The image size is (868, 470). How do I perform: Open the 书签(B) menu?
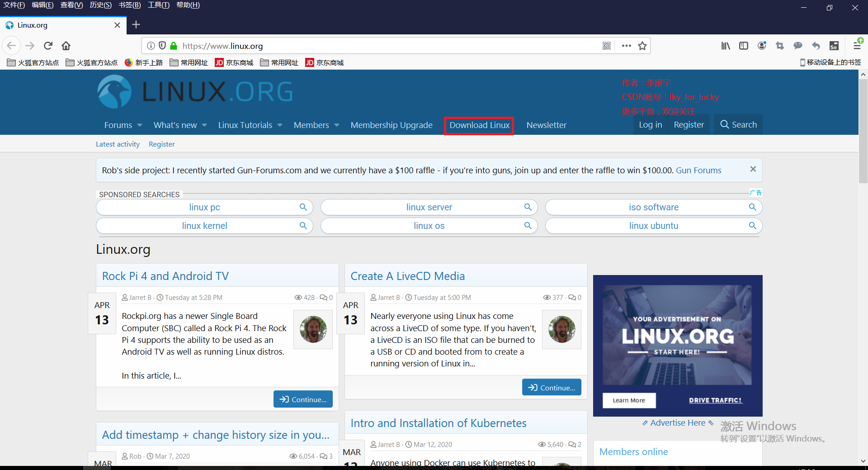click(129, 5)
